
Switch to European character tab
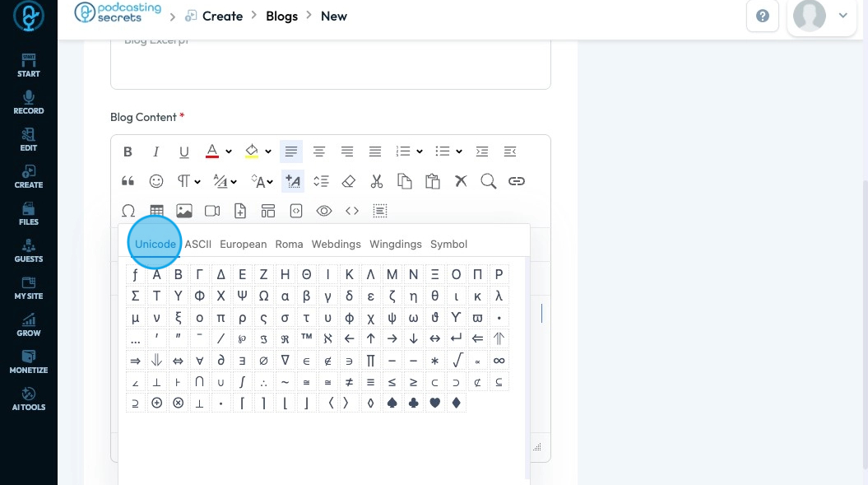click(243, 244)
